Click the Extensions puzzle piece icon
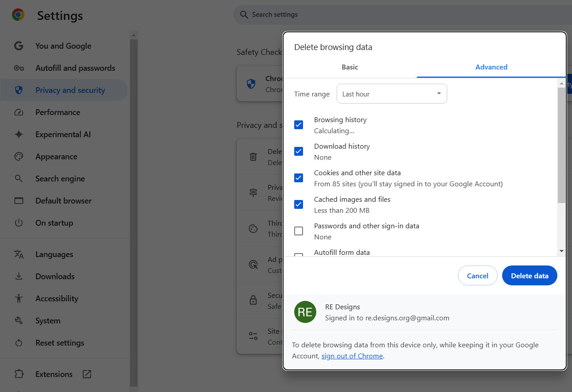Viewport: 572px width, 392px height. pos(19,374)
